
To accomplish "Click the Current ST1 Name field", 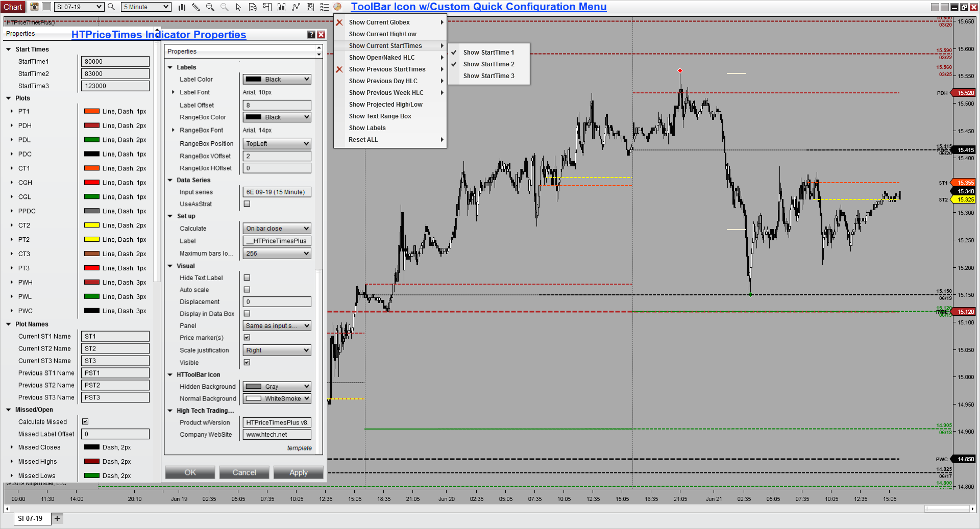I will point(115,336).
